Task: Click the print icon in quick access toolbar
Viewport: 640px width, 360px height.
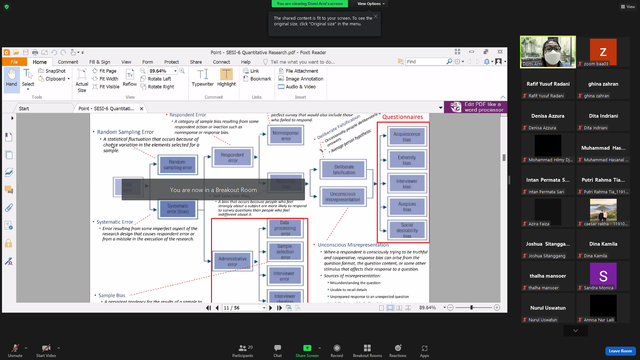Action: tap(35, 52)
